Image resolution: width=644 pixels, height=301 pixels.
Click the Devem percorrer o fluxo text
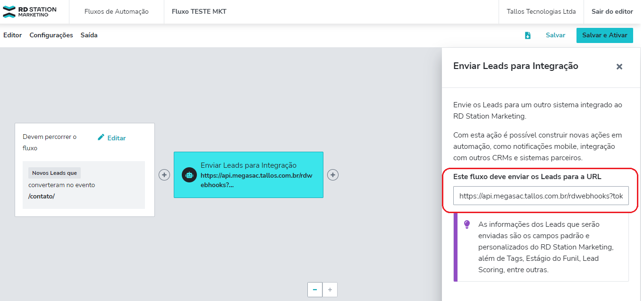[50, 142]
